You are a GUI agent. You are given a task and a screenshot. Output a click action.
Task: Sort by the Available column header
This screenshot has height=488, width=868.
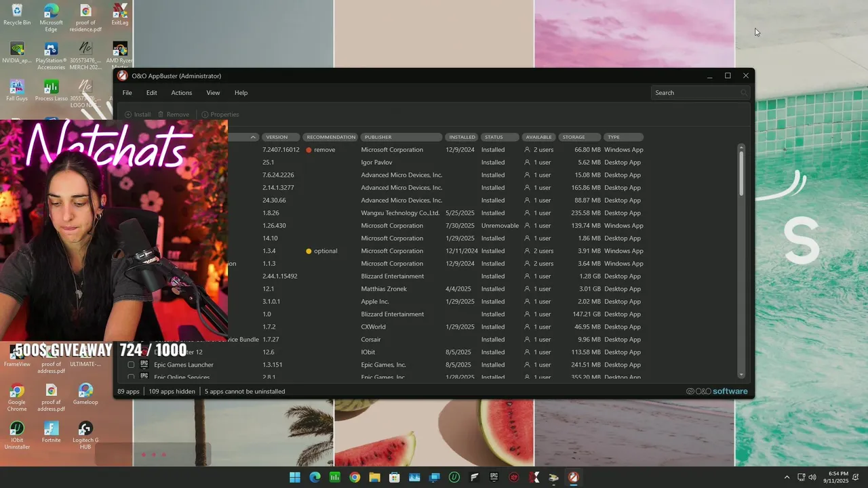539,137
